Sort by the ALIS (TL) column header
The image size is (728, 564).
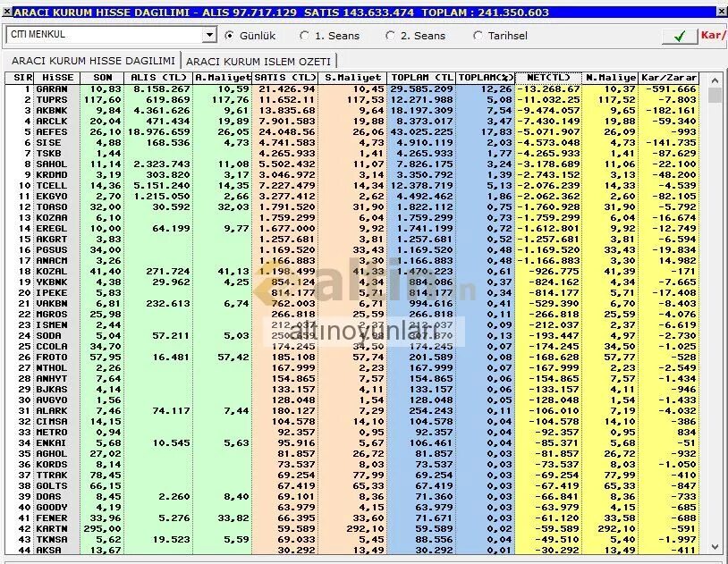tap(158, 78)
